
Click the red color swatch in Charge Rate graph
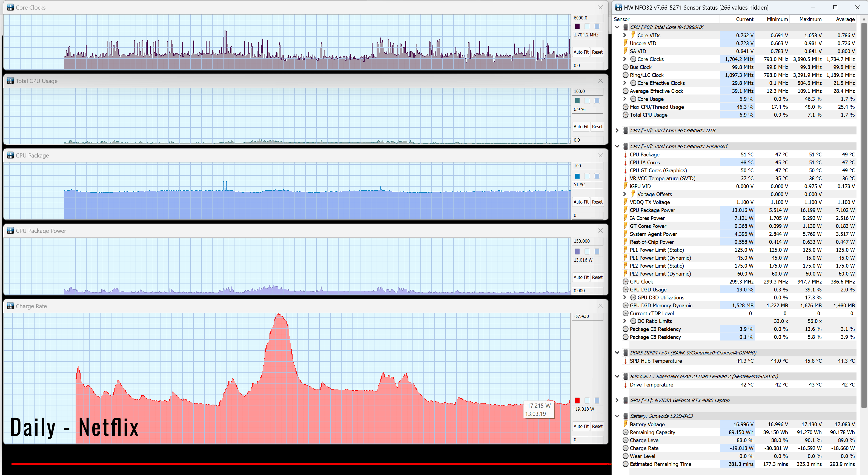point(577,400)
